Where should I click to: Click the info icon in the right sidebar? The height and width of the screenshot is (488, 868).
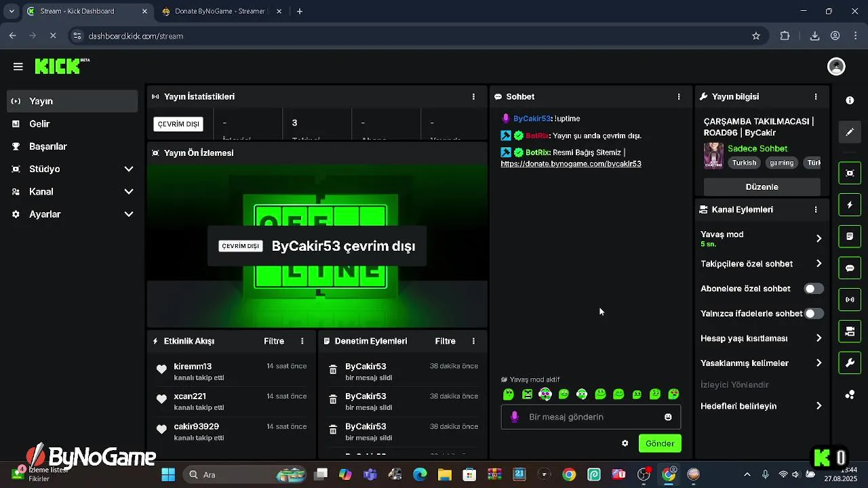click(850, 100)
